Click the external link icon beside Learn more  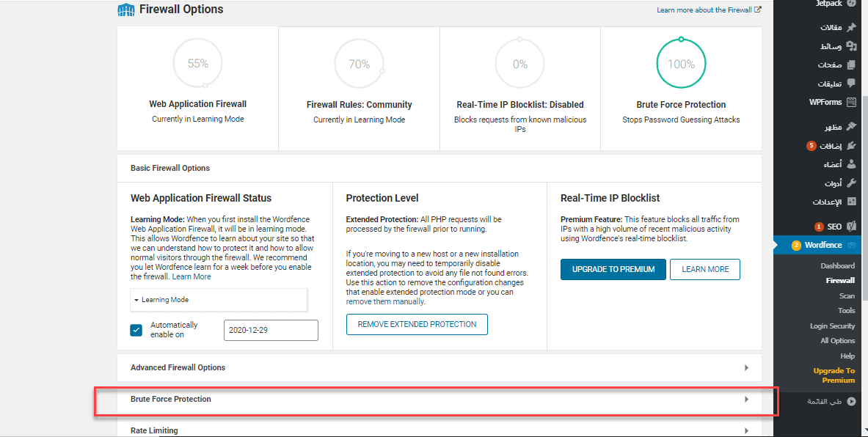758,10
